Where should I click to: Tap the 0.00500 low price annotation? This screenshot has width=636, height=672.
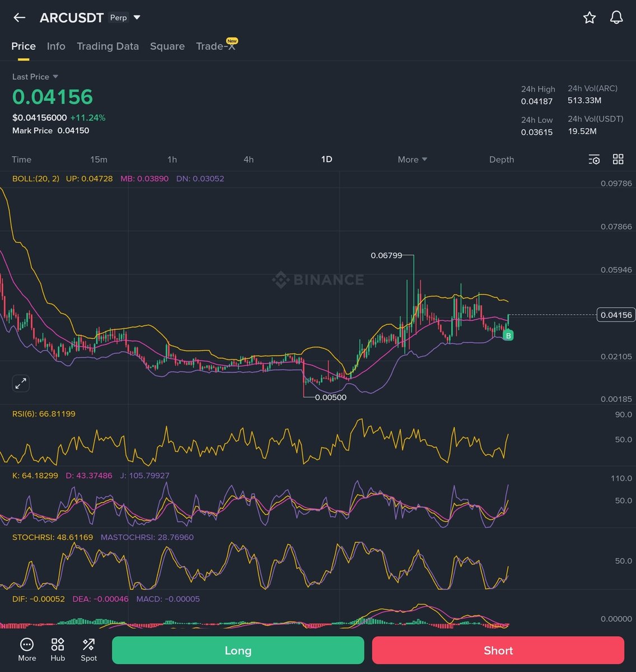[x=331, y=398]
